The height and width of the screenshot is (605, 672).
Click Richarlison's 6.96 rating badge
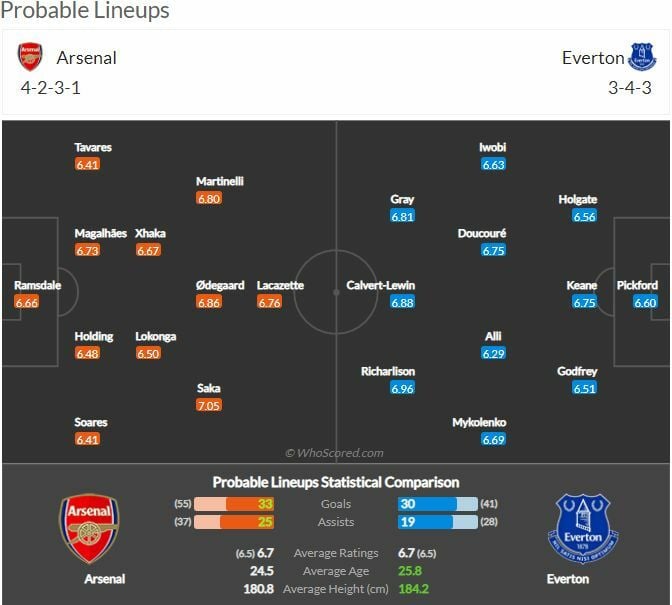click(x=402, y=389)
